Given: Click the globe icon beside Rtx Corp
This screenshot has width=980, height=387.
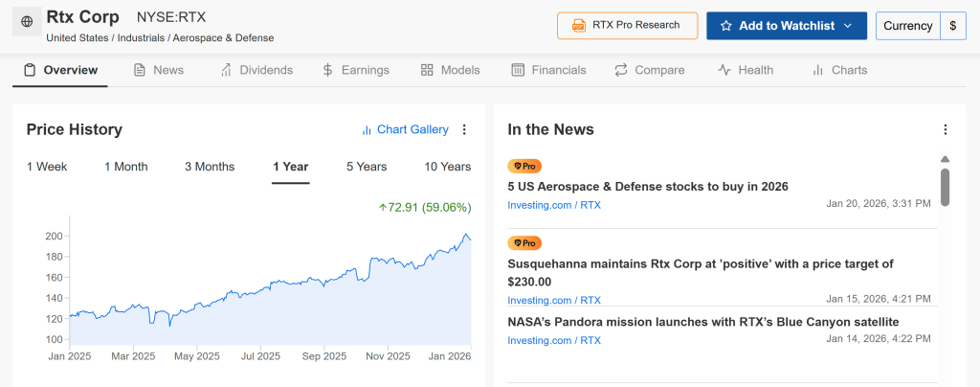Looking at the screenshot, I should click(26, 21).
